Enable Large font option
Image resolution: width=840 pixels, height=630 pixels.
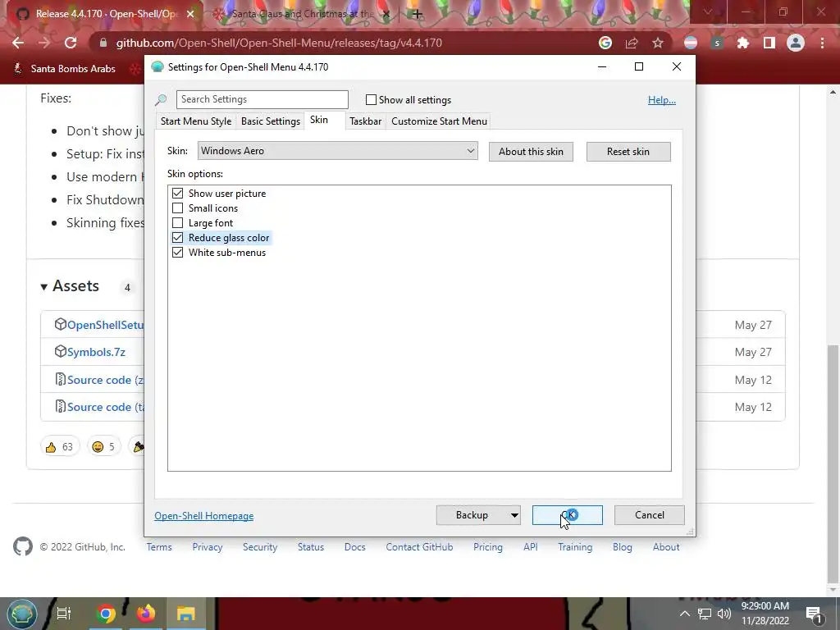(177, 223)
